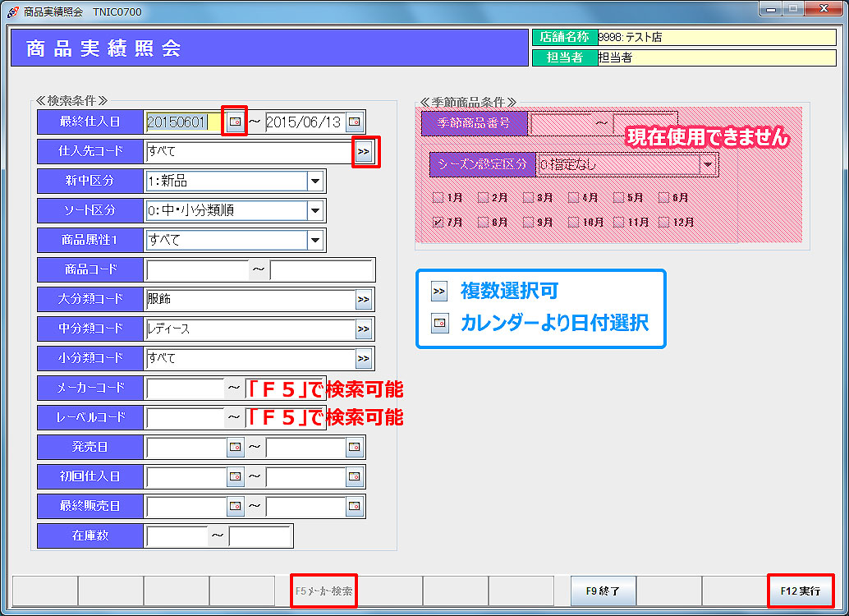This screenshot has height=616, width=849.
Task: Open multi-select for 中分類コード
Action: point(364,329)
